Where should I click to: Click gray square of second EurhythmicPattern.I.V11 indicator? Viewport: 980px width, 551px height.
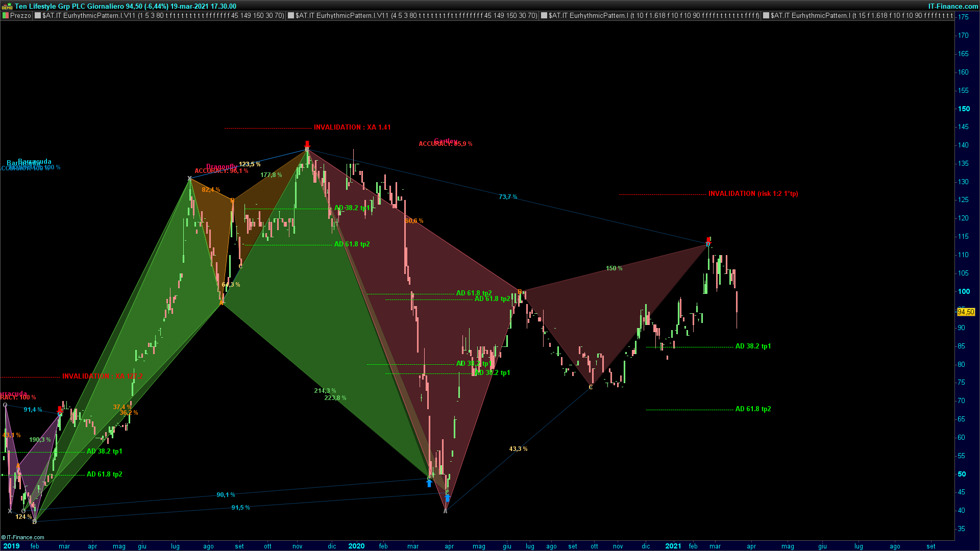tap(291, 16)
